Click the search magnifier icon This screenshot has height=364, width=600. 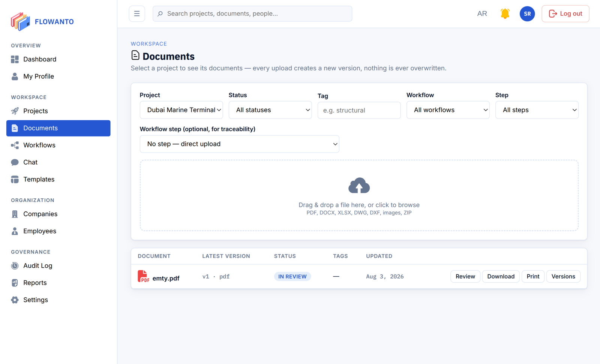coord(160,14)
